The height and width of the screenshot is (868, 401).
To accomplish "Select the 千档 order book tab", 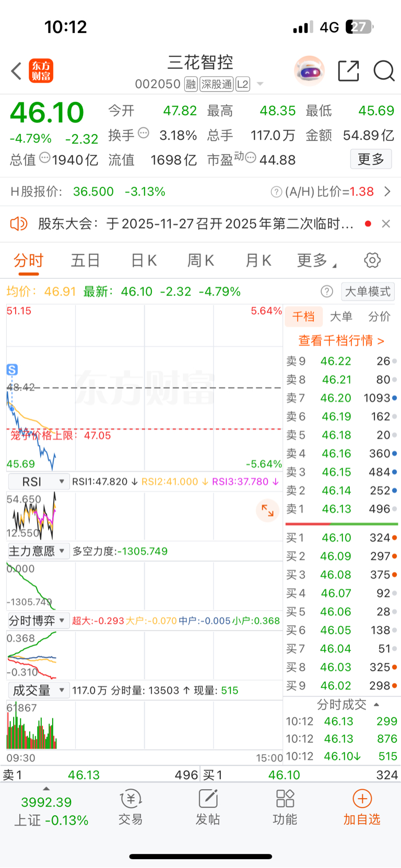I will [x=303, y=316].
